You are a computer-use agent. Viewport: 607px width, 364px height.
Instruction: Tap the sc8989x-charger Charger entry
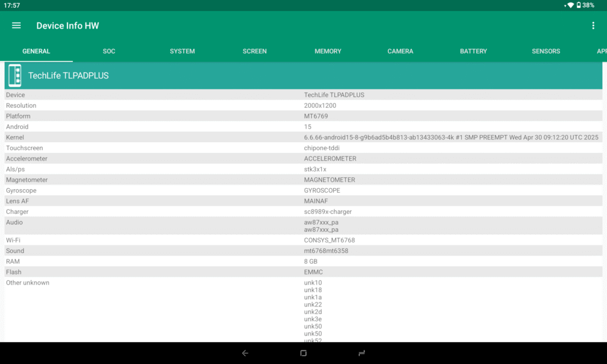click(328, 212)
